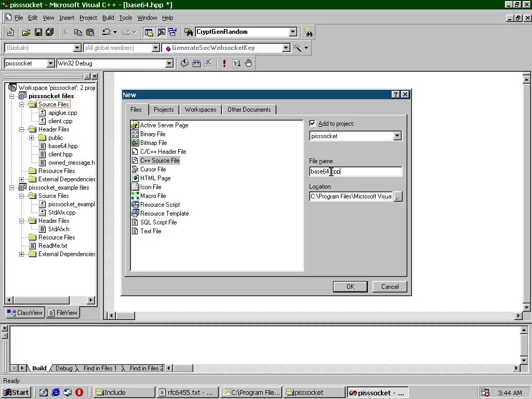This screenshot has height=399, width=532.
Task: Switch to the Projects tab
Action: pyautogui.click(x=164, y=110)
